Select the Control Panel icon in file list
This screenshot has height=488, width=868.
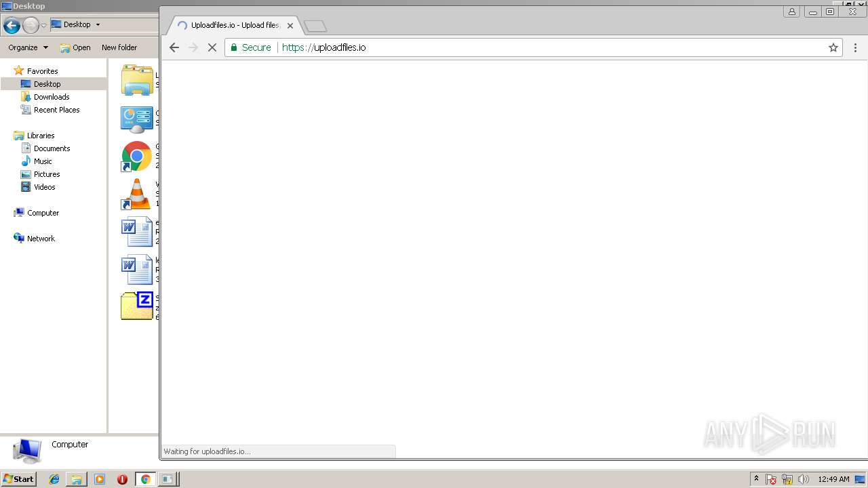137,119
